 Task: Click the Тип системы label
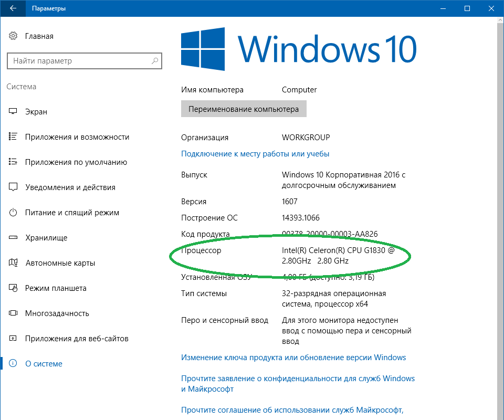point(204,293)
